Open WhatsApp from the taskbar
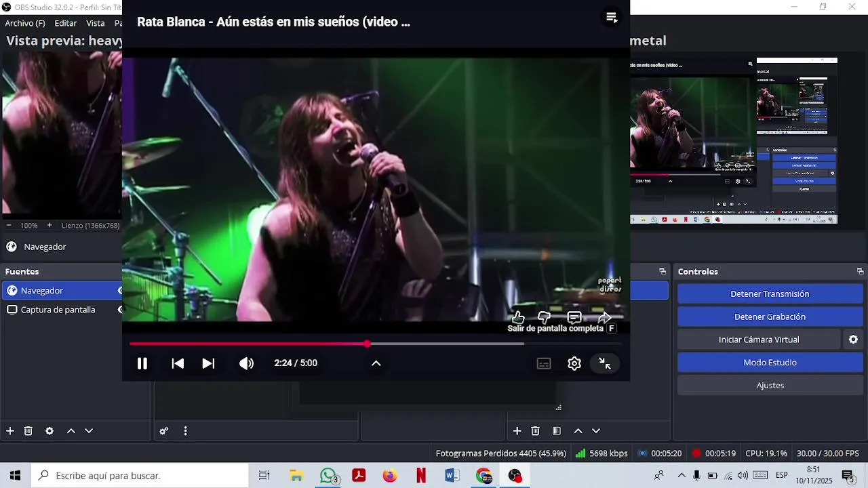Viewport: 868px width, 488px height. [x=329, y=476]
